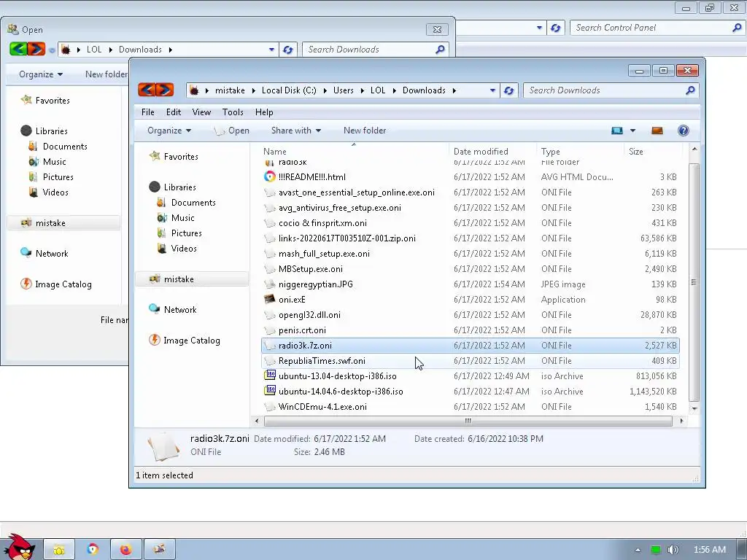Open Control Panel address dropdown arrow
Screen dimensions: 747x560
539,28
